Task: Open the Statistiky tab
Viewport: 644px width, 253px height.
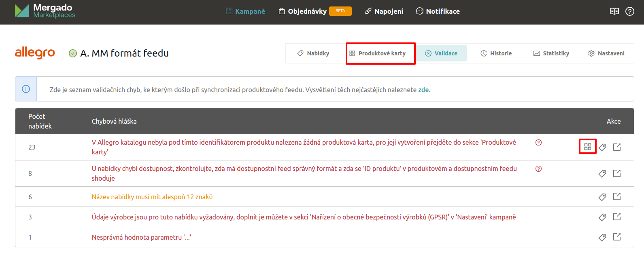Action: tap(551, 53)
